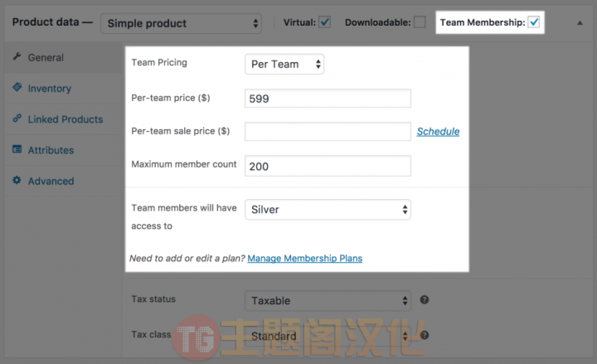Switch to the Inventory tab
Image resolution: width=597 pixels, height=364 pixels.
coord(63,89)
